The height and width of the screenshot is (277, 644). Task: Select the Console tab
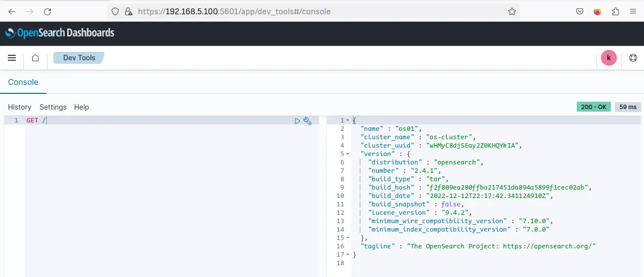tap(23, 82)
